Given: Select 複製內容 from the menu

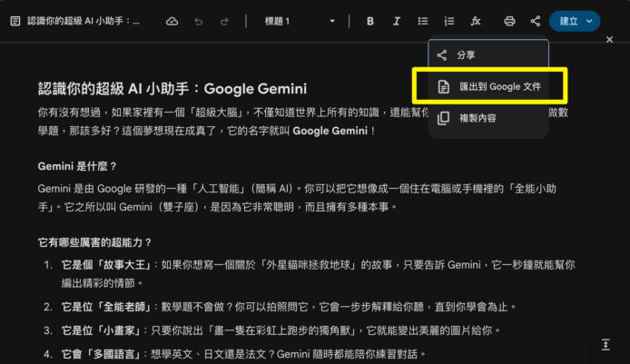Looking at the screenshot, I should pyautogui.click(x=488, y=118).
